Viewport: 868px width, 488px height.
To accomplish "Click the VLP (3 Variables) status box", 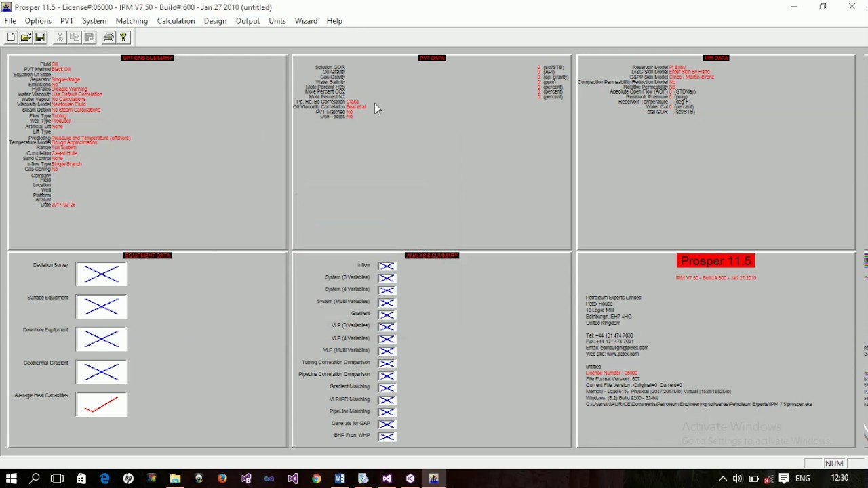I will 387,327.
